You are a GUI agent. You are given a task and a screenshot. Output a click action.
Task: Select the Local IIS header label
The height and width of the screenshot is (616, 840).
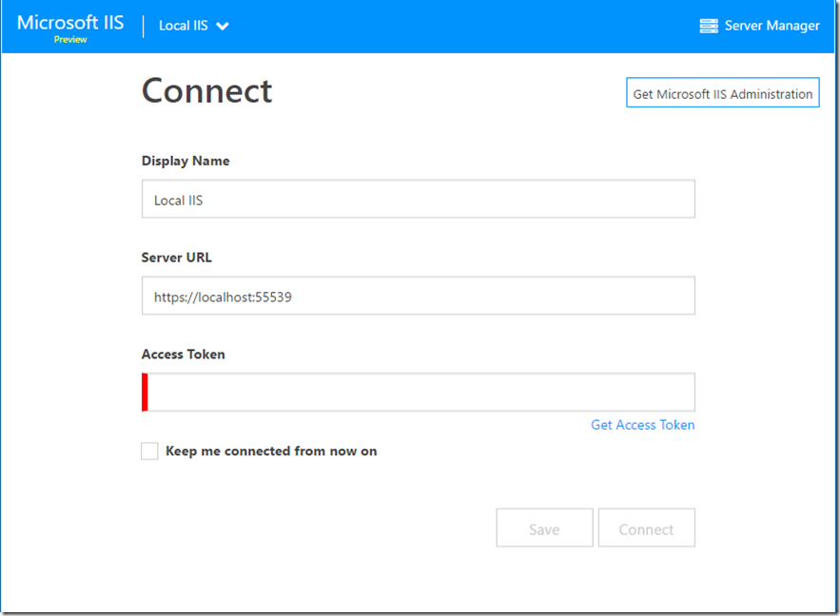pos(184,26)
